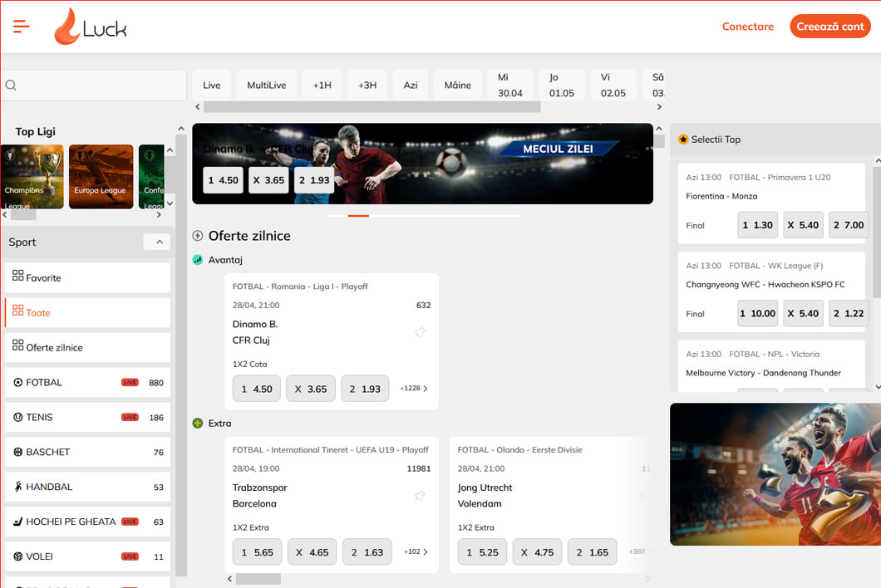Pin the Dinamo B. vs CFR Cluj match

[x=420, y=332]
